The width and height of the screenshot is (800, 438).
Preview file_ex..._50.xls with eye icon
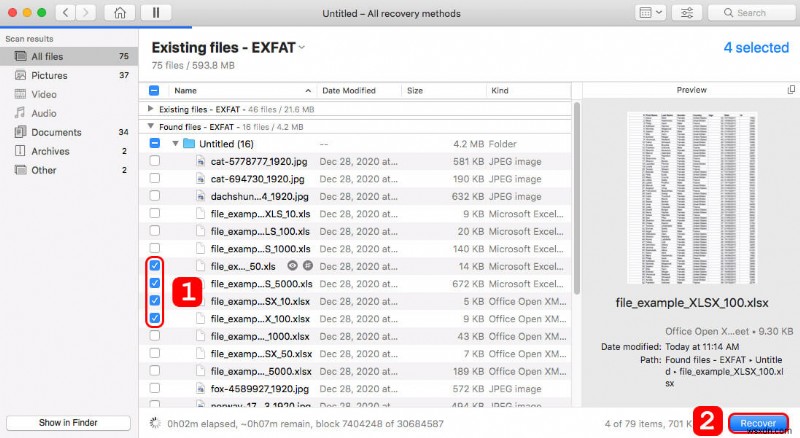[x=292, y=265]
